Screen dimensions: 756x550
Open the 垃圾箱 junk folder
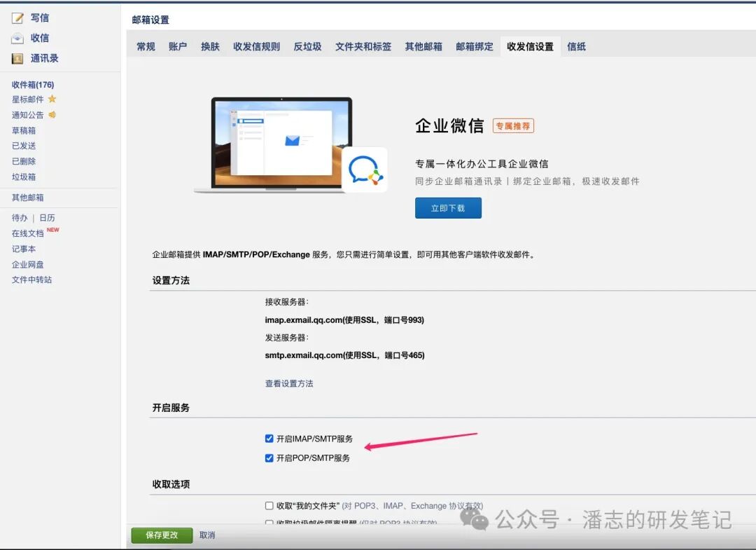24,177
